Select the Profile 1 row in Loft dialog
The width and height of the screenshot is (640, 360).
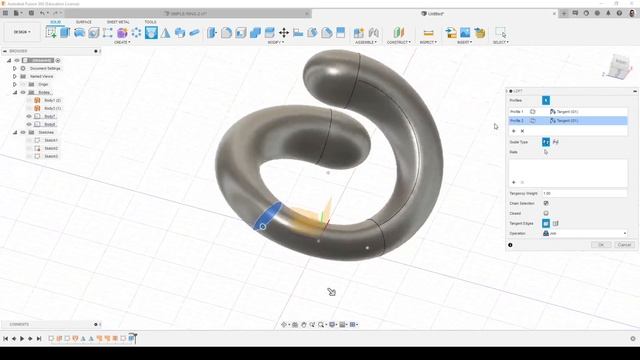(x=568, y=111)
